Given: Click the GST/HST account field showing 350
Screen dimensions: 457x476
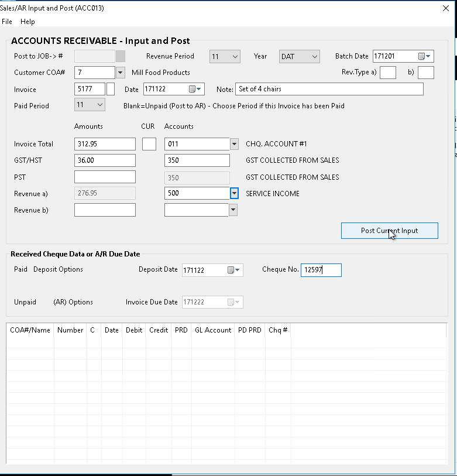Looking at the screenshot, I should point(197,160).
